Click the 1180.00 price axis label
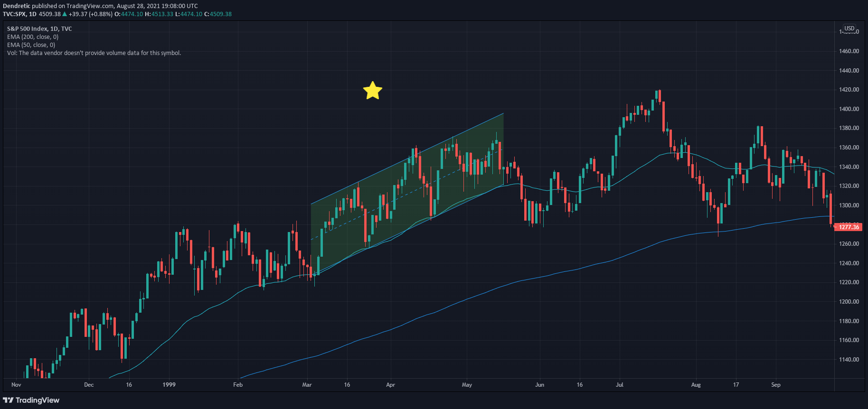The image size is (868, 409). tap(849, 321)
